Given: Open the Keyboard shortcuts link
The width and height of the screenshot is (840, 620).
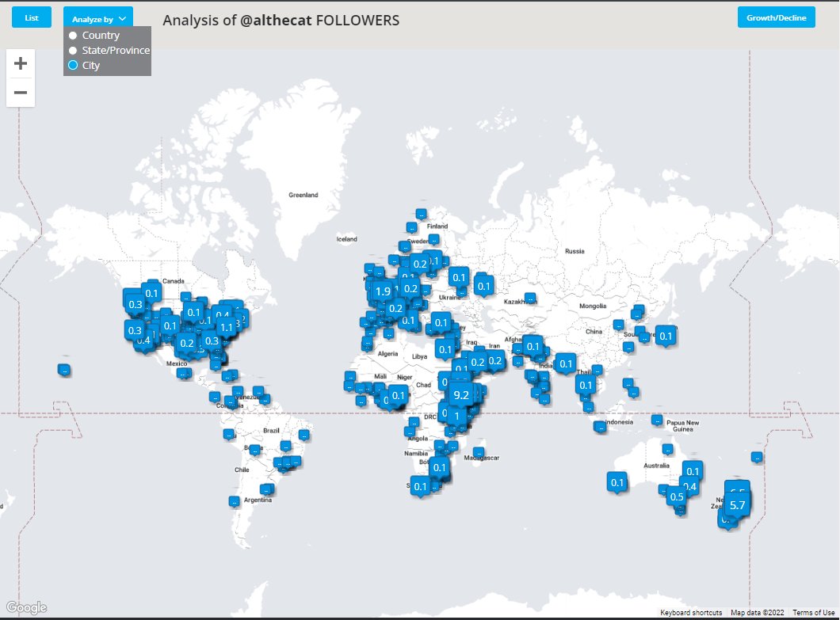Looking at the screenshot, I should 691,613.
